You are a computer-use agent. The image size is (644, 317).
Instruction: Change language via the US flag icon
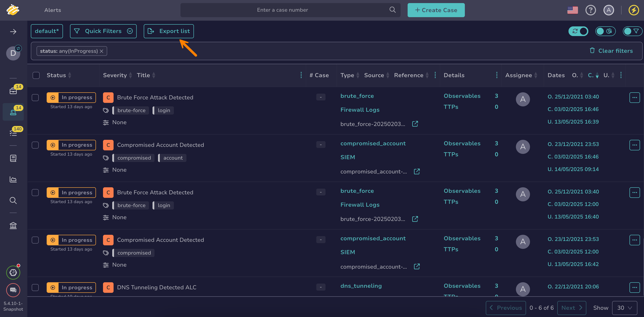pos(572,10)
